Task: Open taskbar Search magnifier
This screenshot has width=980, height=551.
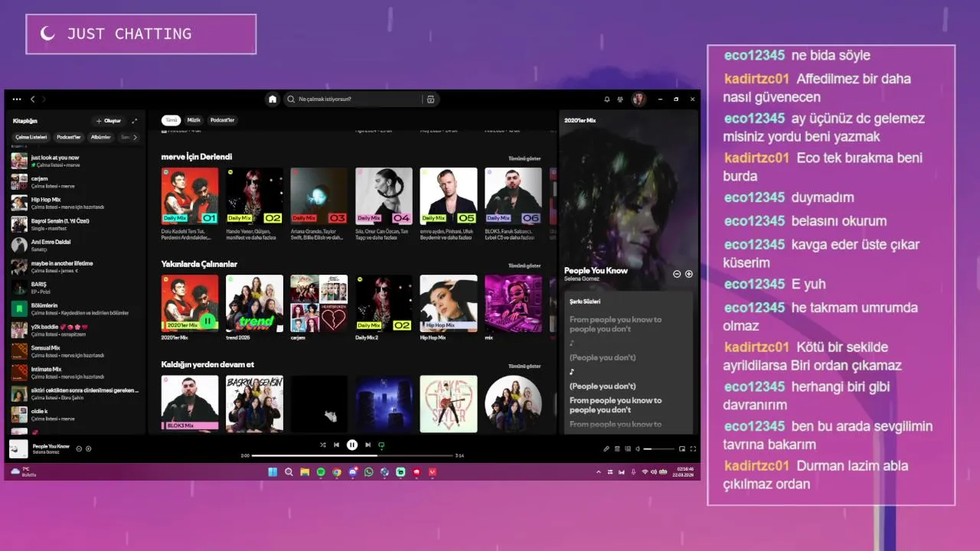Action: [x=289, y=472]
